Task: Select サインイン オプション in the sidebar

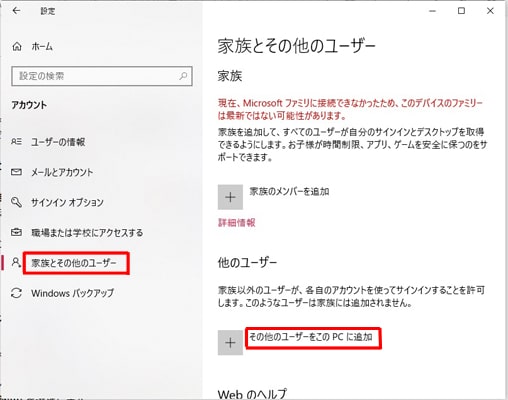Action: click(x=67, y=202)
